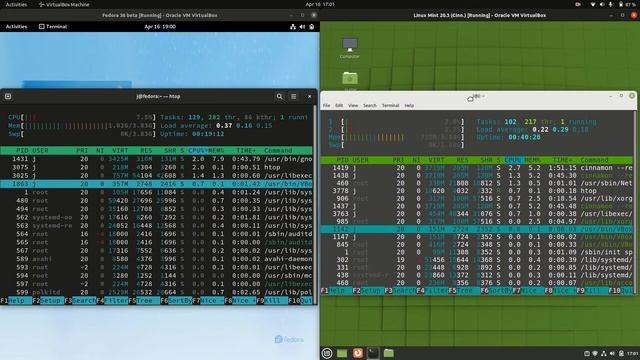
Task: Select the htop PID 3778 row in the Mint htop
Action: [477, 191]
